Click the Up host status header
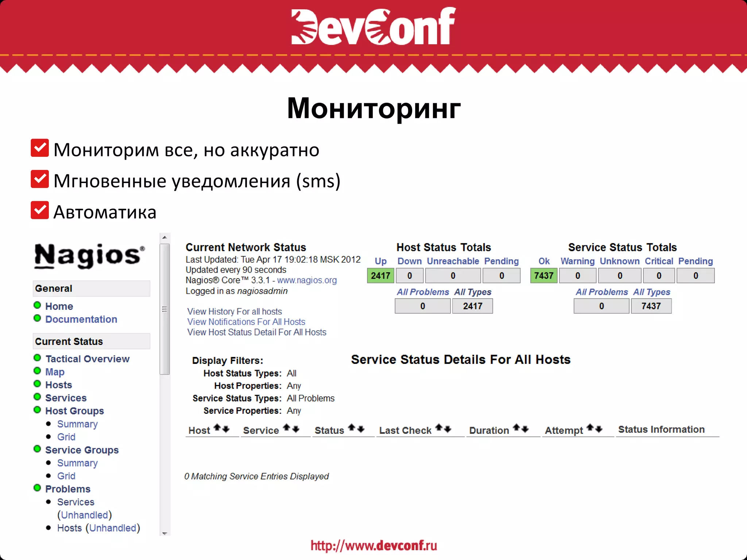The height and width of the screenshot is (560, 747). [x=380, y=261]
